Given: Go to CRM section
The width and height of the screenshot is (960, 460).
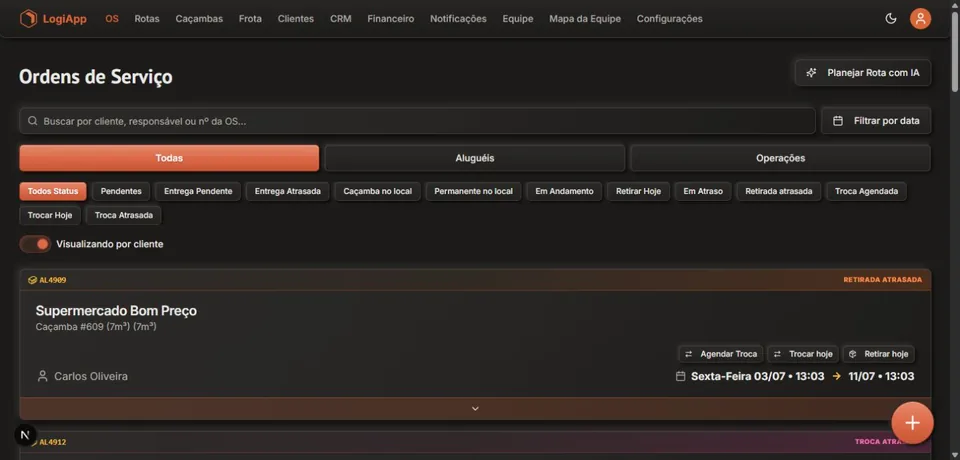Looking at the screenshot, I should 340,18.
